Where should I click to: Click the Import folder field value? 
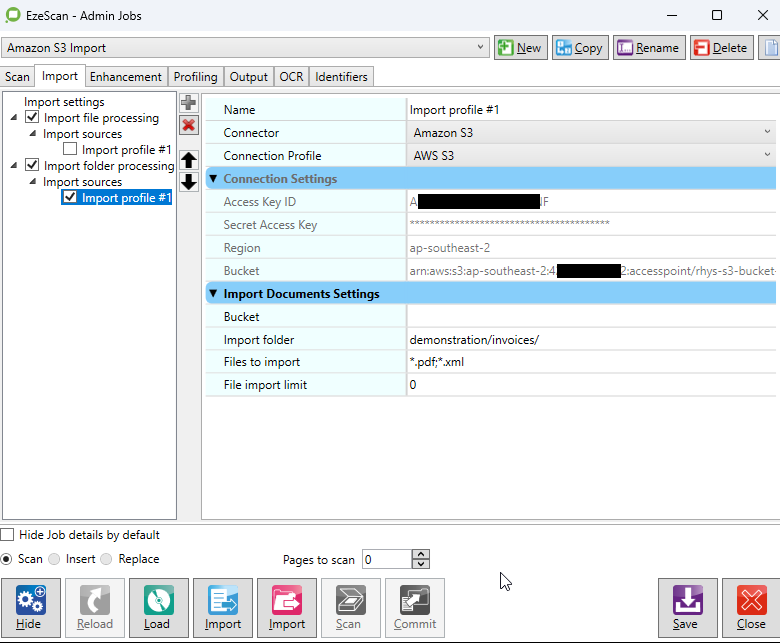(590, 340)
